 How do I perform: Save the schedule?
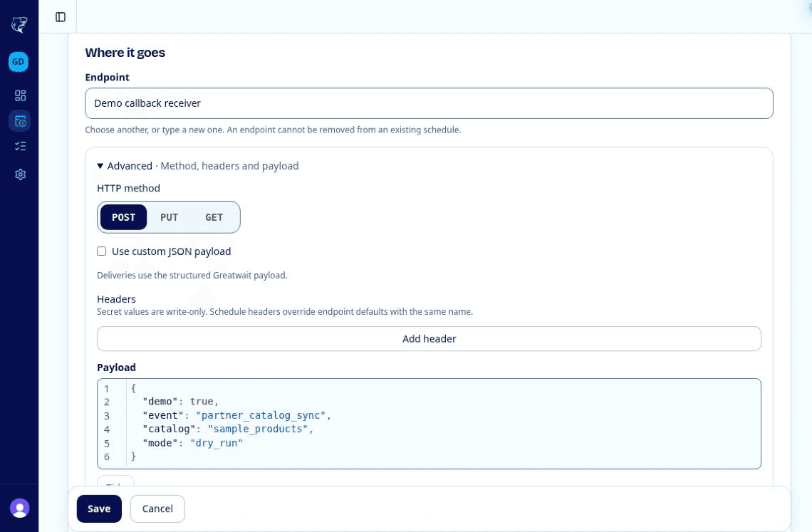tap(99, 508)
